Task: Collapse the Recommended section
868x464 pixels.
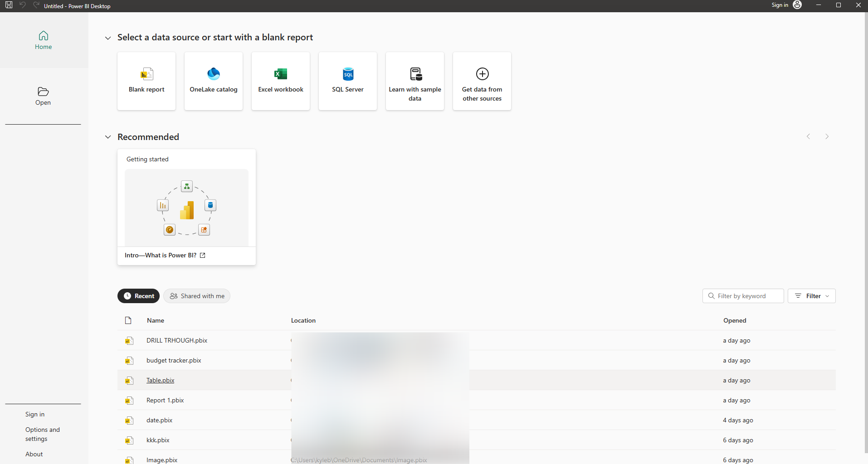Action: 108,137
